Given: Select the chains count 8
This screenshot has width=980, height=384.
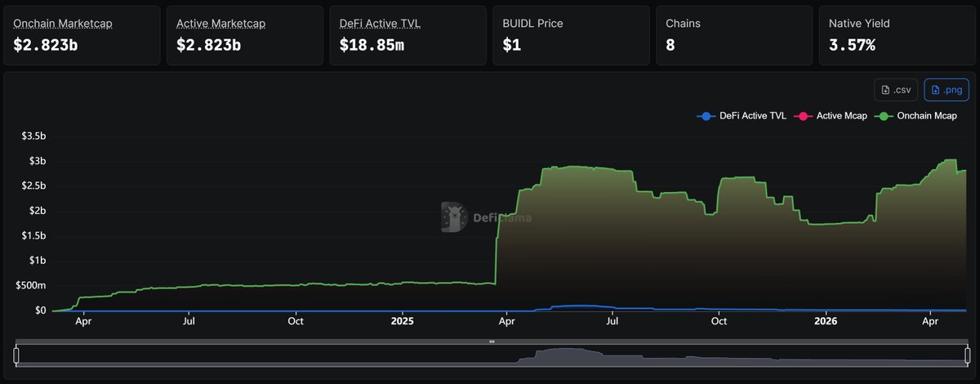Looking at the screenshot, I should [670, 46].
